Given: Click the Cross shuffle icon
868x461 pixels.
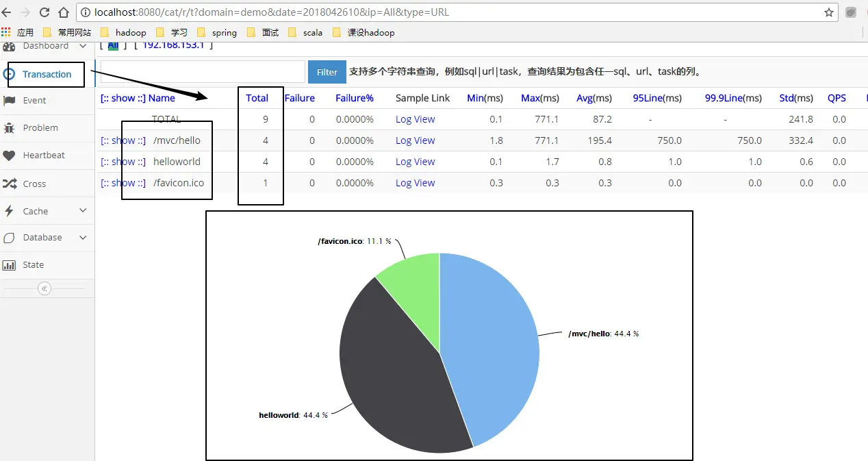Looking at the screenshot, I should (x=10, y=184).
